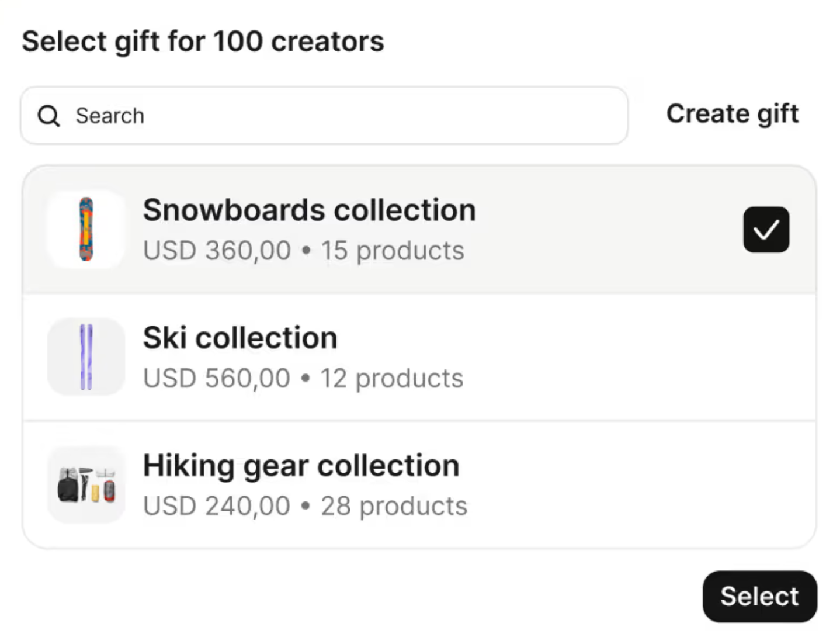This screenshot has height=644, width=840.
Task: Click the USD 560,00 price text
Action: [217, 378]
